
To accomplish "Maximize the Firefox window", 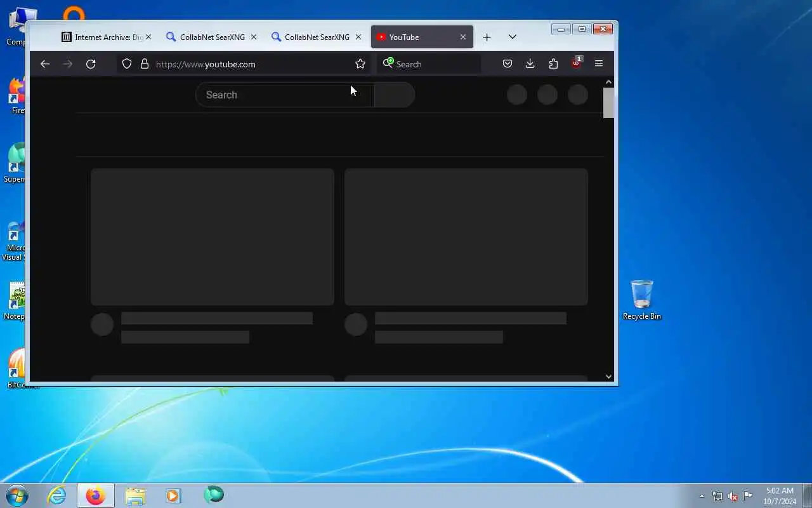I will pos(582,29).
